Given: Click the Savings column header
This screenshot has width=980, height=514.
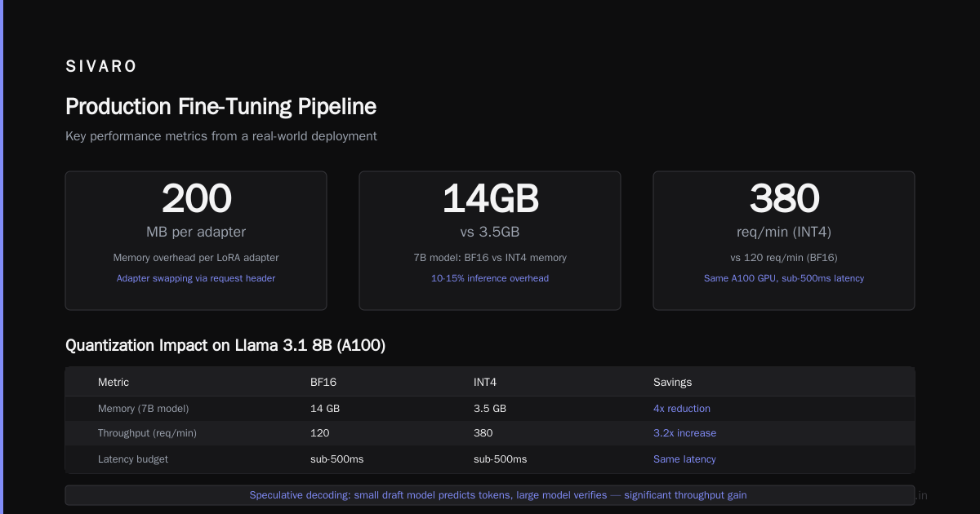Looking at the screenshot, I should 673,382.
